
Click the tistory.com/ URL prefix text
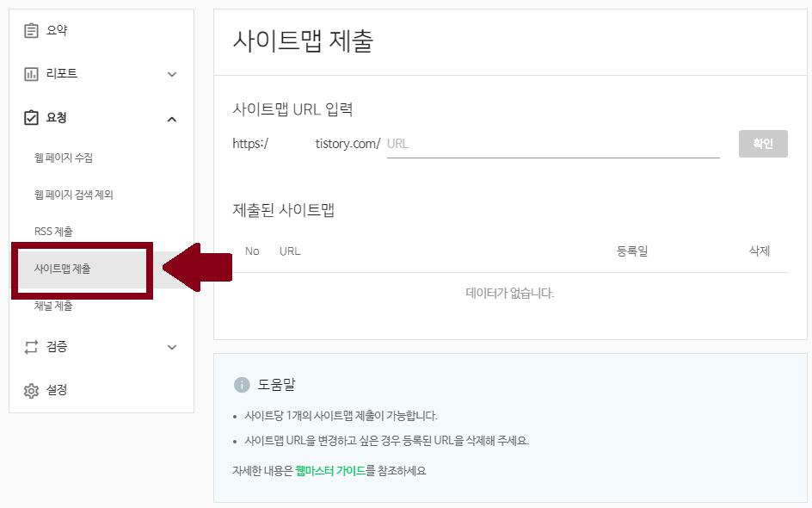[x=348, y=144]
